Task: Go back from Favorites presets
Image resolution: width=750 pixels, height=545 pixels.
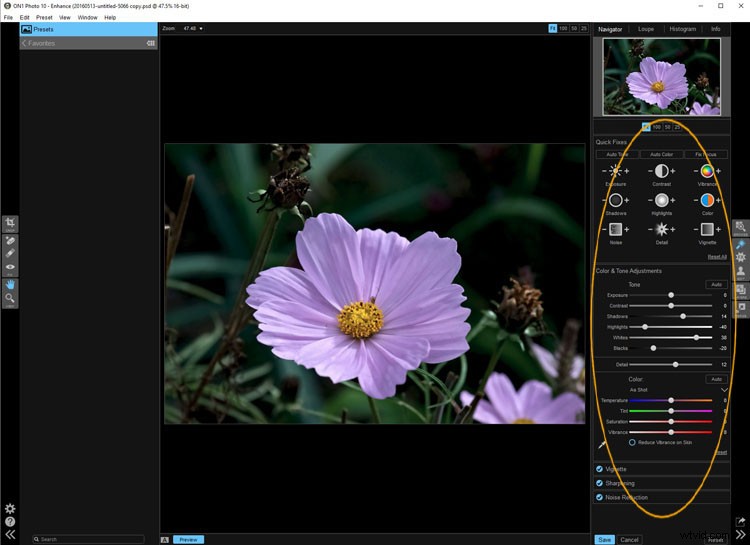Action: click(x=24, y=43)
